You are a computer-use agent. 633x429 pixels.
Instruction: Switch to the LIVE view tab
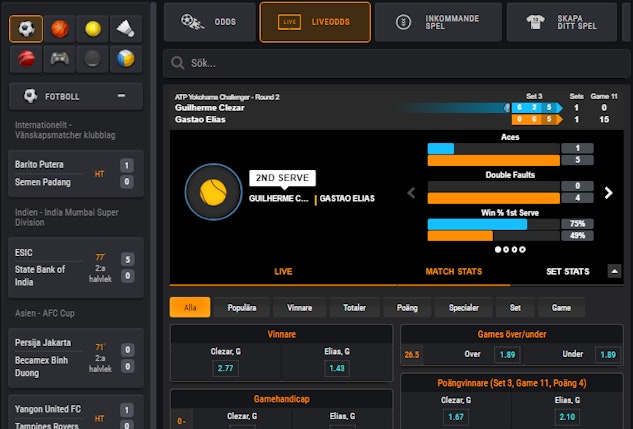click(283, 272)
